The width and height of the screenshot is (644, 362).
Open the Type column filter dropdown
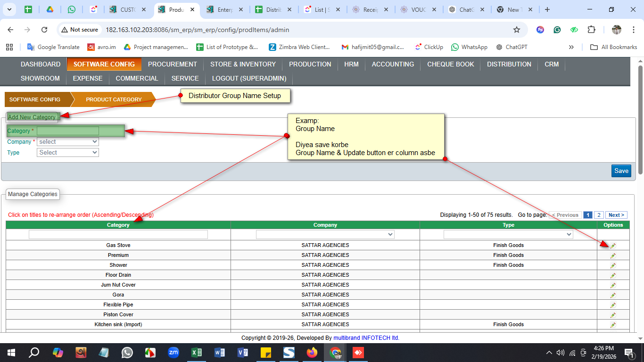coord(508,234)
